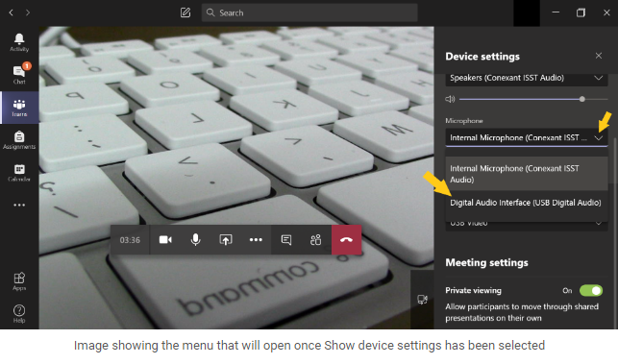Close the Device settings panel

(598, 56)
